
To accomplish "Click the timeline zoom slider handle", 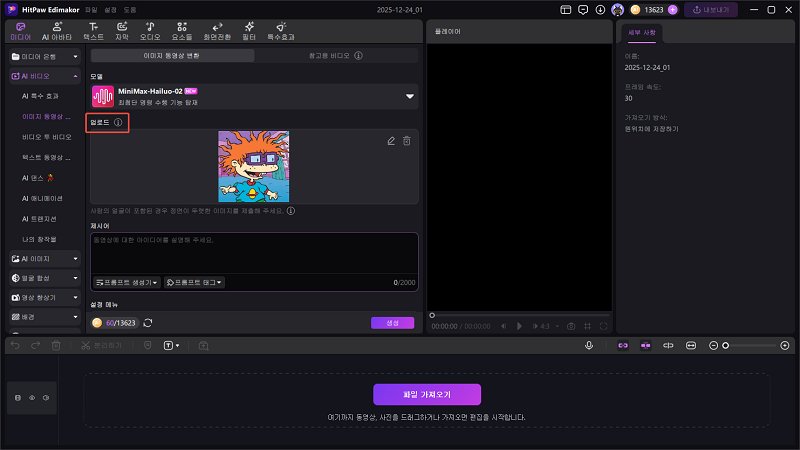I will (x=726, y=346).
